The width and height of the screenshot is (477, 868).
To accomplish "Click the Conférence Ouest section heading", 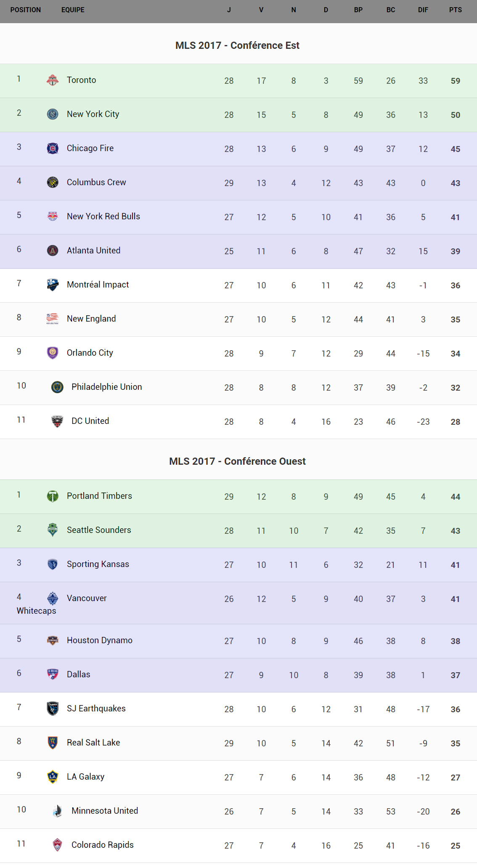I will point(237,461).
